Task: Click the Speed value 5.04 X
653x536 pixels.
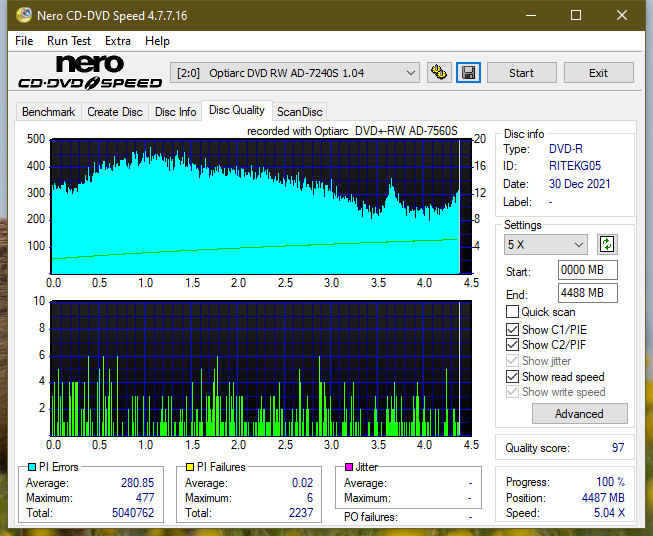Action: 609,513
